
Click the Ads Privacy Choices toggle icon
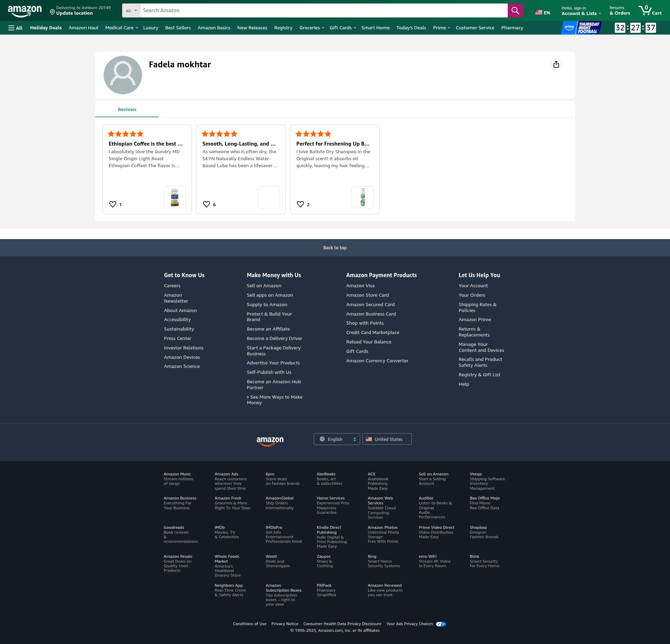[441, 624]
